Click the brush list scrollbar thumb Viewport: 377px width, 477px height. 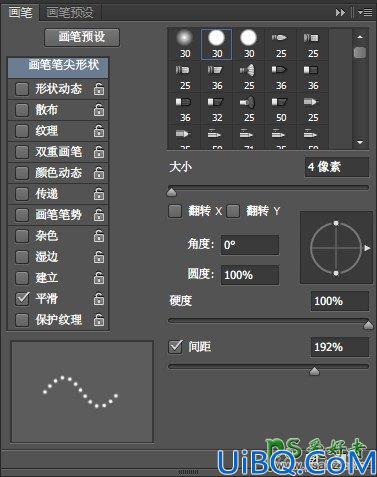point(360,53)
